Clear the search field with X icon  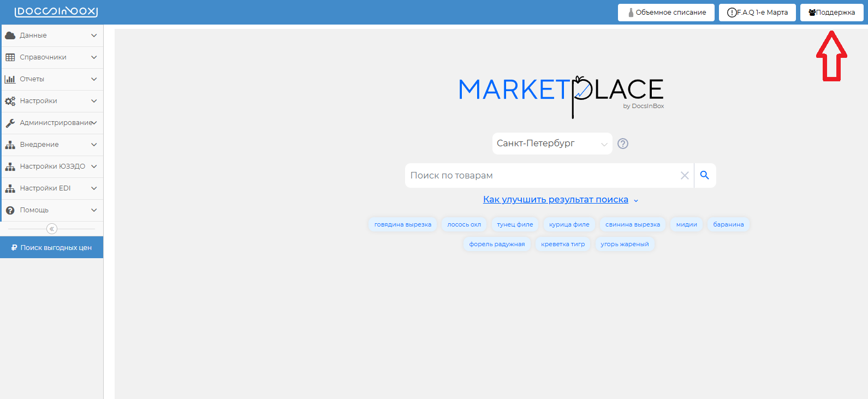[x=685, y=175]
